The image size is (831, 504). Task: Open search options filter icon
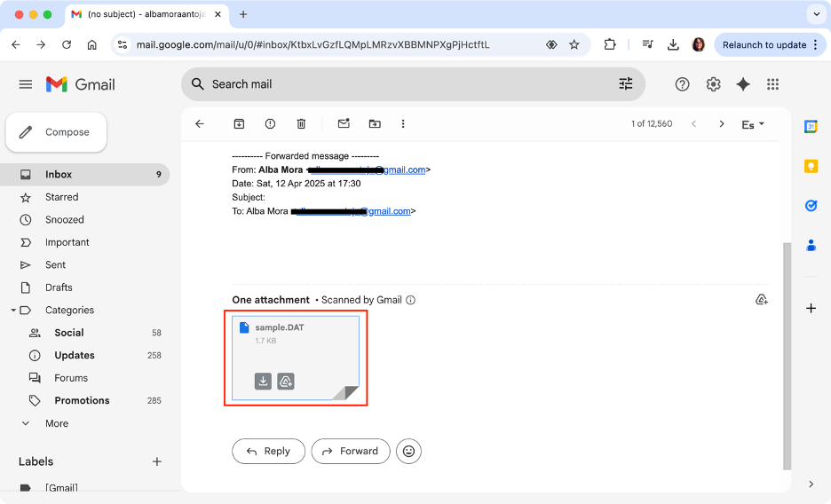tap(626, 83)
